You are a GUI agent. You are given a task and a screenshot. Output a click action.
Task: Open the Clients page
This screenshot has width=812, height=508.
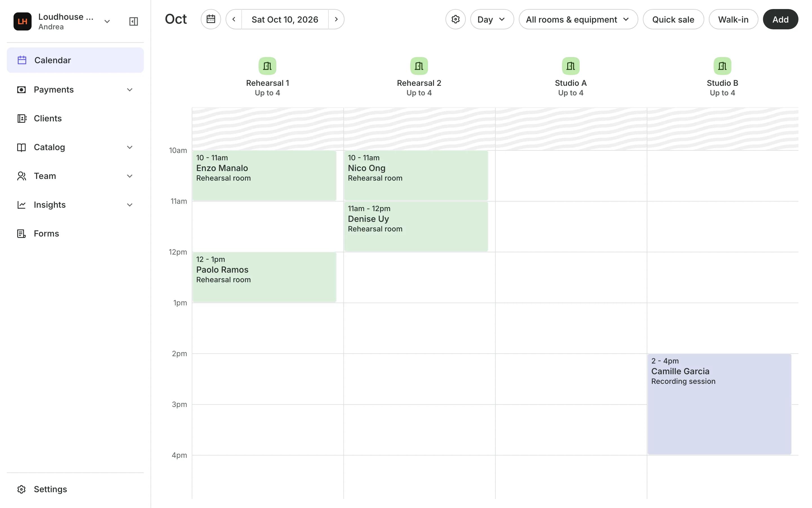click(x=75, y=118)
